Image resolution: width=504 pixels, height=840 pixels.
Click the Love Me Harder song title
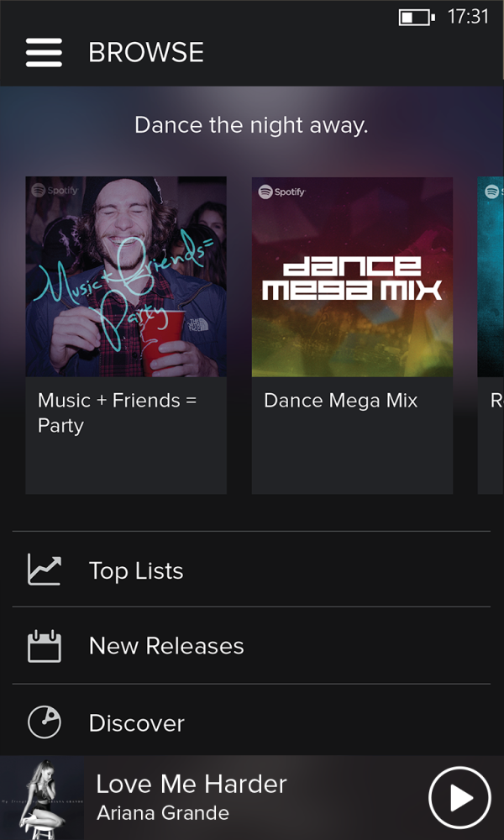(192, 785)
